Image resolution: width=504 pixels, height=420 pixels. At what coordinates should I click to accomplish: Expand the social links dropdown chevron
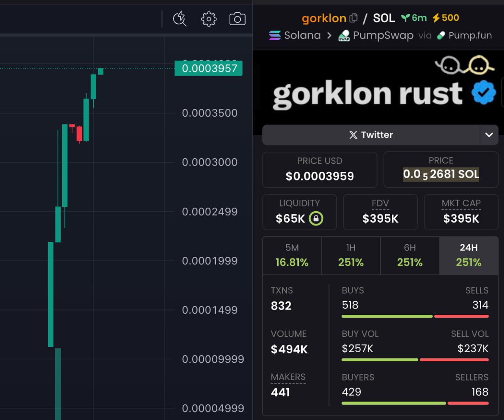[x=489, y=135]
